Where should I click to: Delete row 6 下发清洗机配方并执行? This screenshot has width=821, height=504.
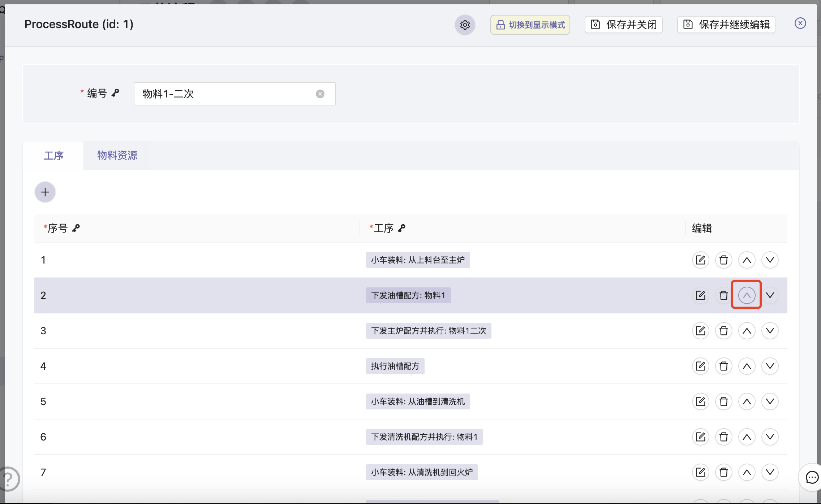tap(723, 437)
